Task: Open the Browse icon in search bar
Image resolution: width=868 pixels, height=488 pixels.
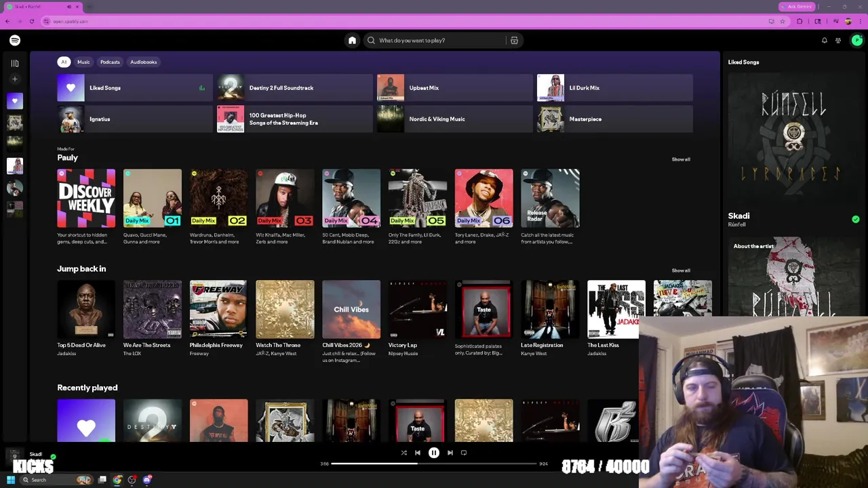Action: pyautogui.click(x=514, y=41)
